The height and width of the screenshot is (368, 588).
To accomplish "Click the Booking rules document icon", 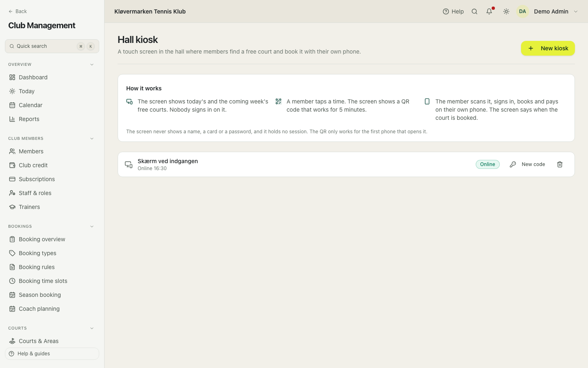I will click(12, 267).
